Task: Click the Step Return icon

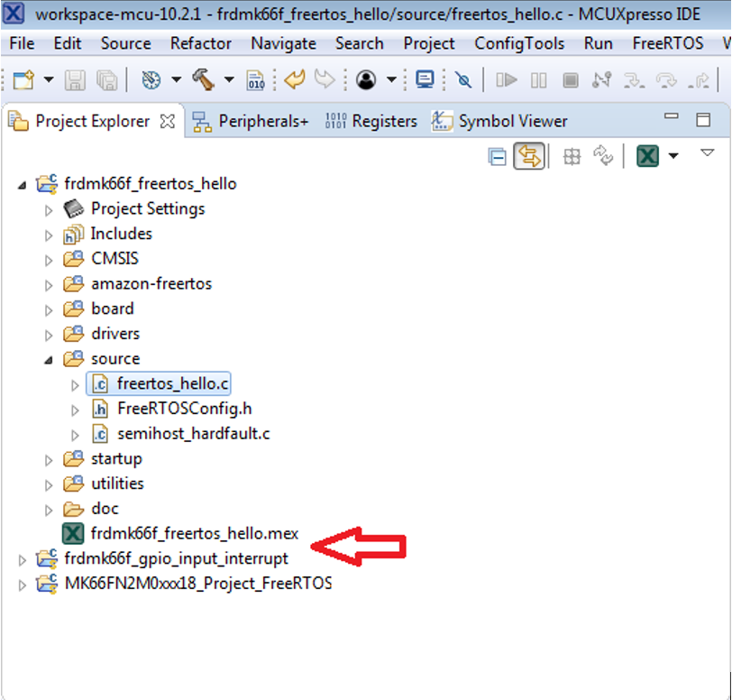Action: (699, 80)
